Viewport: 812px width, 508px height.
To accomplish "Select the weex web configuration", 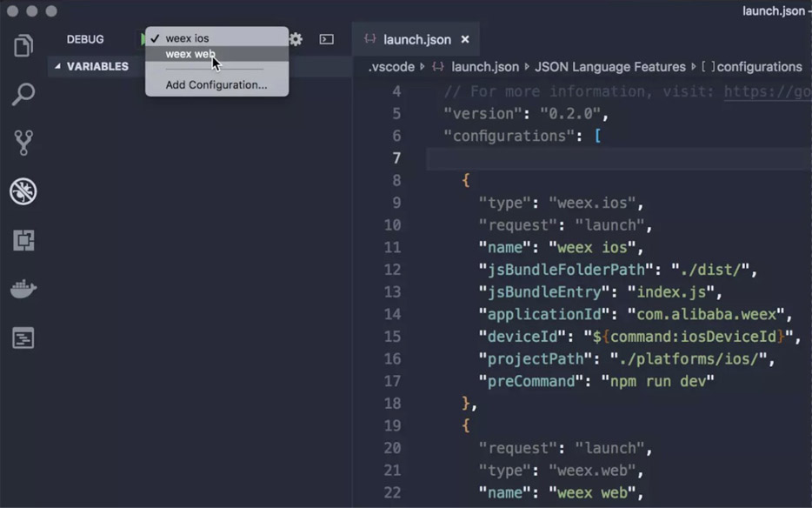I will tap(217, 54).
